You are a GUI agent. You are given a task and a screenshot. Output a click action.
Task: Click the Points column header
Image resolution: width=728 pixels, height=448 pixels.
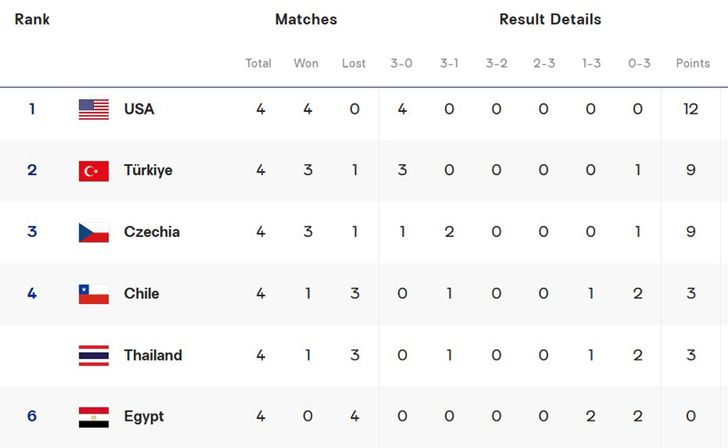click(x=693, y=63)
